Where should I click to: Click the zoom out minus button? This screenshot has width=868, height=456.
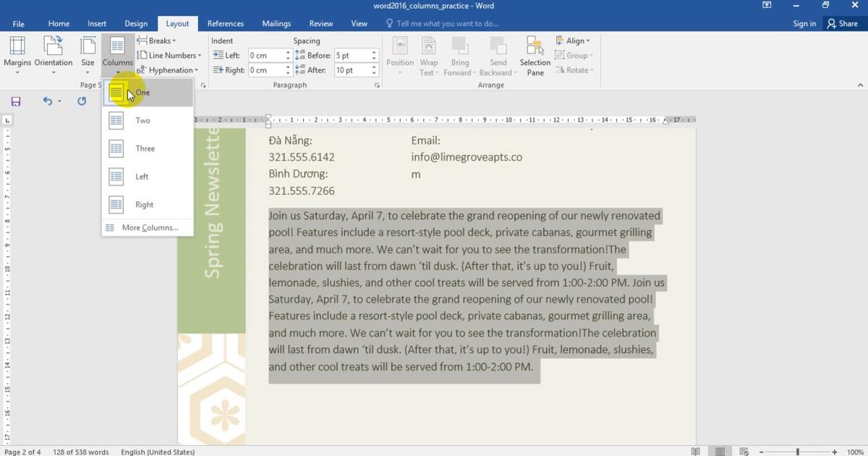pos(762,452)
